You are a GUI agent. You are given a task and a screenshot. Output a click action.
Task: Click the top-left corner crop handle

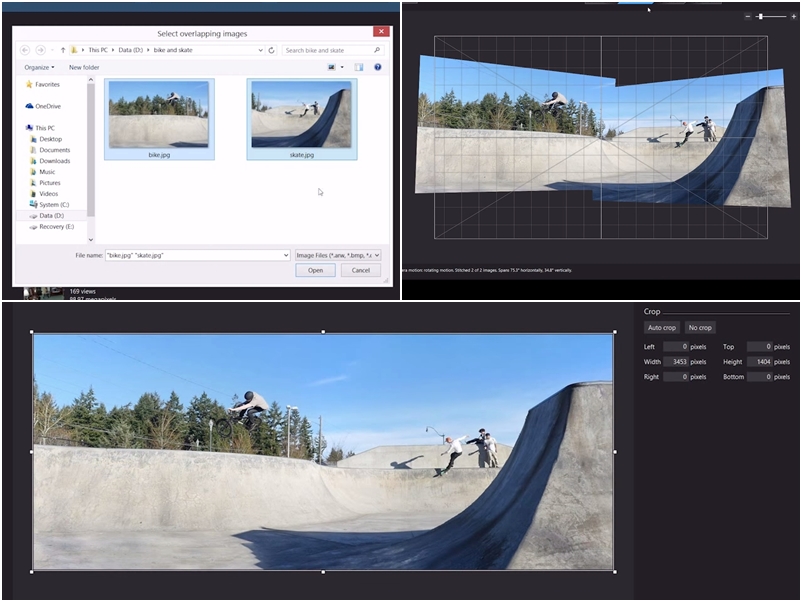coord(32,332)
